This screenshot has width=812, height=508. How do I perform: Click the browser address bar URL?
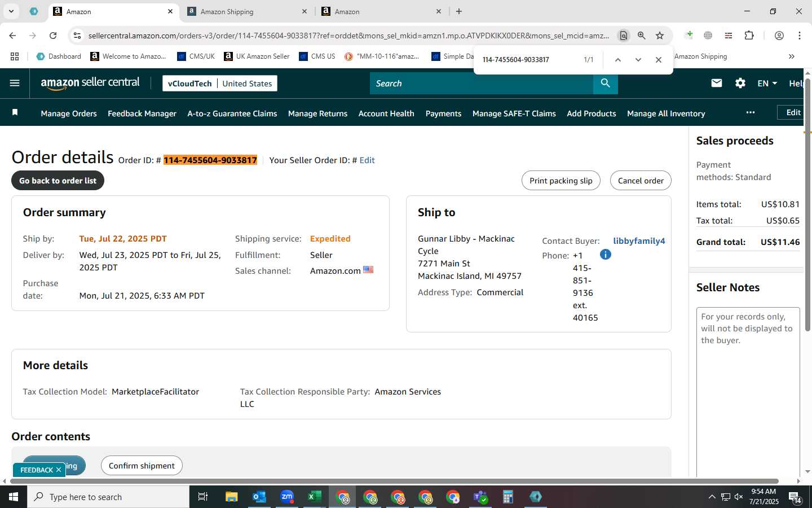348,36
